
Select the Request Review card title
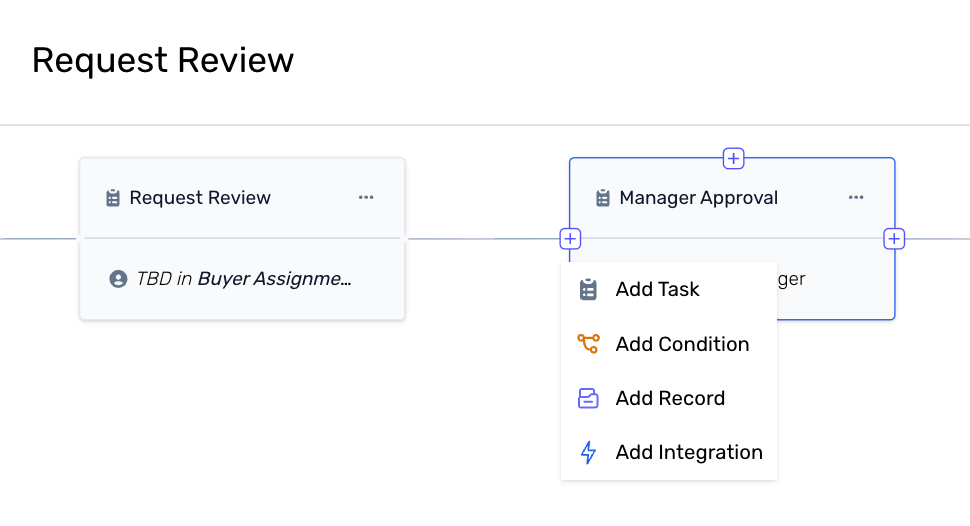200,198
